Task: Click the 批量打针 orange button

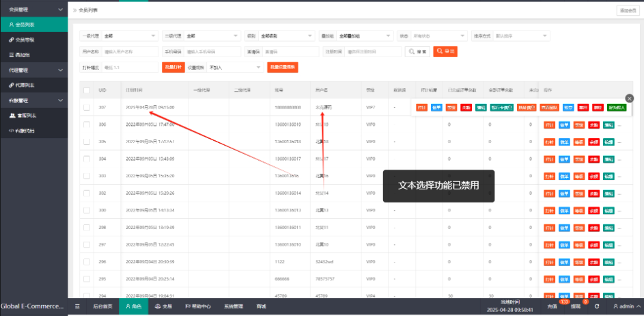Action: [173, 68]
